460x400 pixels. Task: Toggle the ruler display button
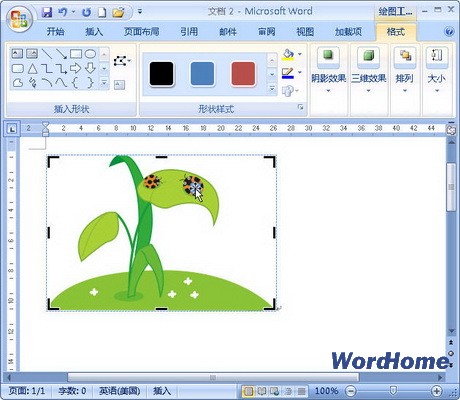pos(451,130)
